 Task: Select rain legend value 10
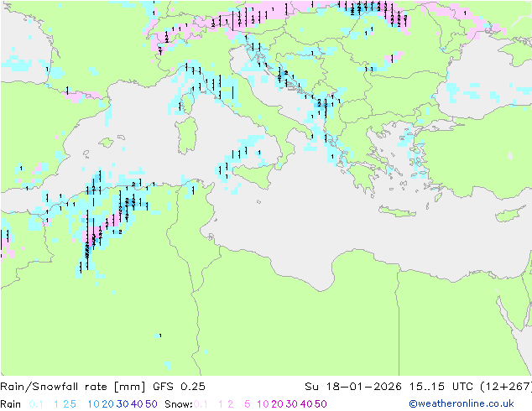point(94,404)
